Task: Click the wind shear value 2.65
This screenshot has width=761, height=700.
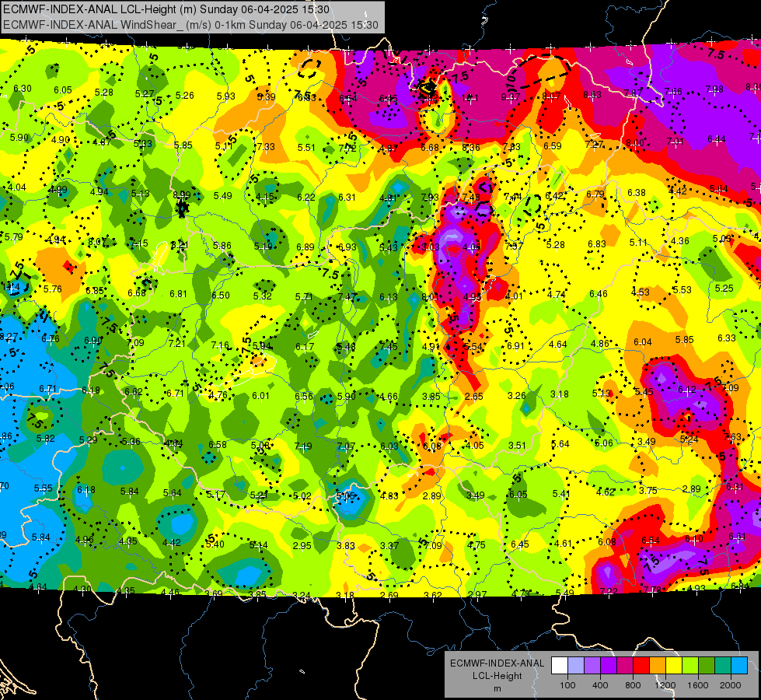Action: (x=473, y=397)
